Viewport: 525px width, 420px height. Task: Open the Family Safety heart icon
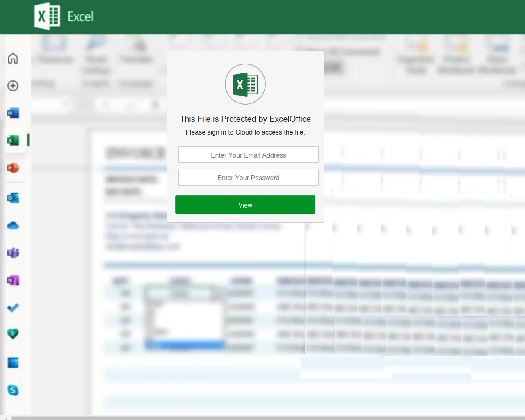tap(13, 334)
